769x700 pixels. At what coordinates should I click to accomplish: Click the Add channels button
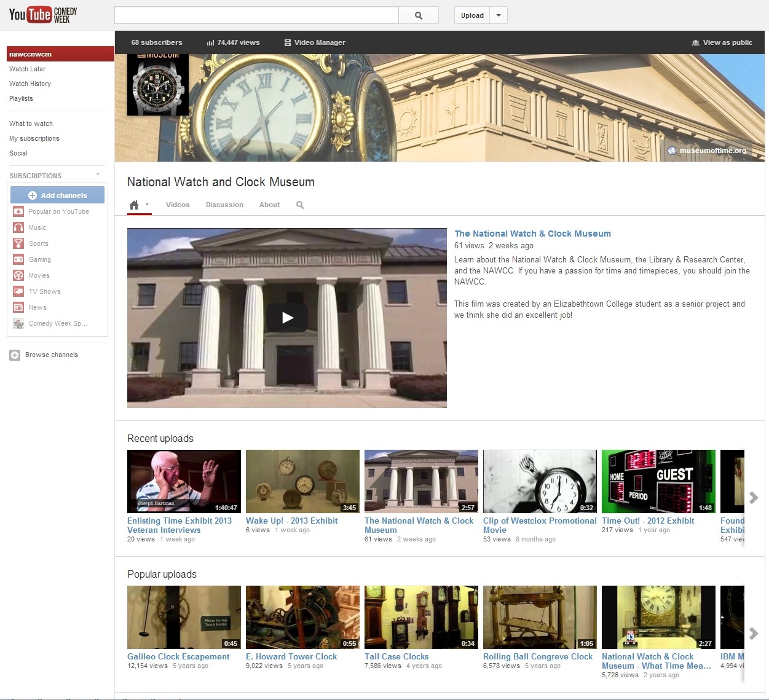[57, 195]
